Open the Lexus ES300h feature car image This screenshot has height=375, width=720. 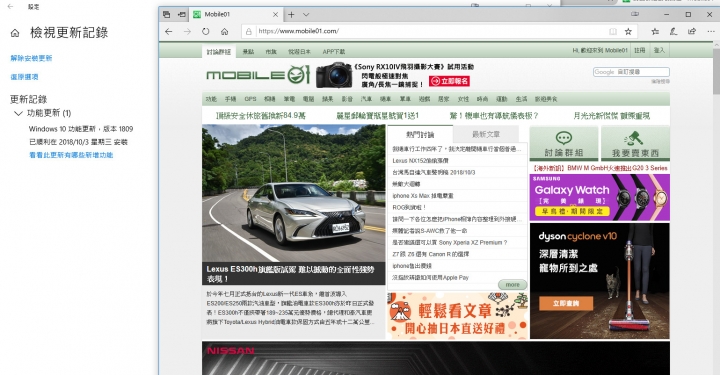click(x=294, y=193)
